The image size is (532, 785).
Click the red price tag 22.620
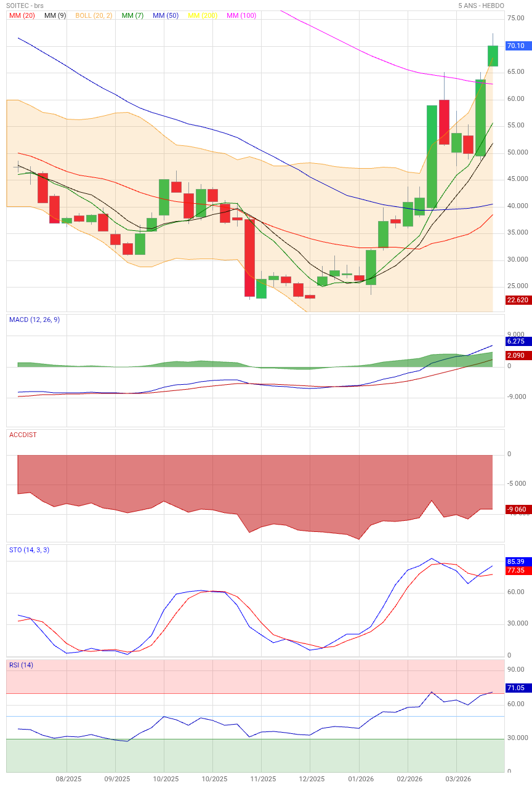[x=518, y=300]
